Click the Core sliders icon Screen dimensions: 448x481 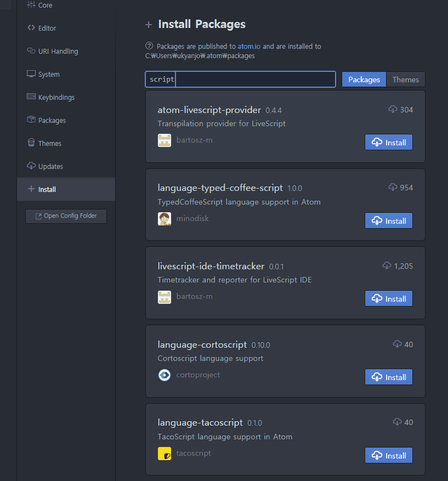click(x=31, y=4)
